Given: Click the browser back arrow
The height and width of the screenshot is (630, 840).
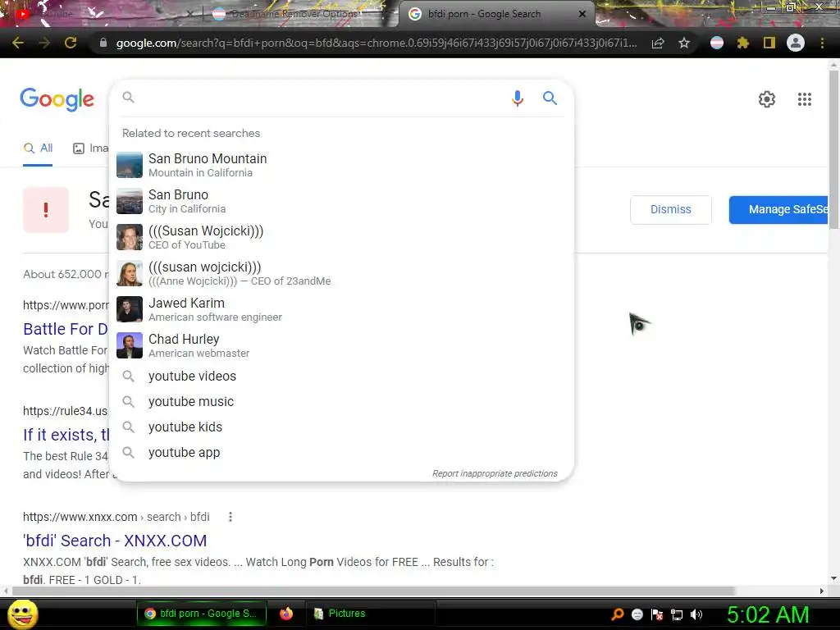Looking at the screenshot, I should (18, 43).
